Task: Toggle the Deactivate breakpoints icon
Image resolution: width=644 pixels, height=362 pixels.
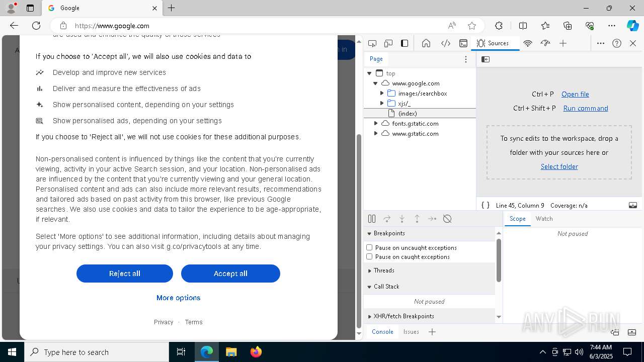Action: point(447,219)
